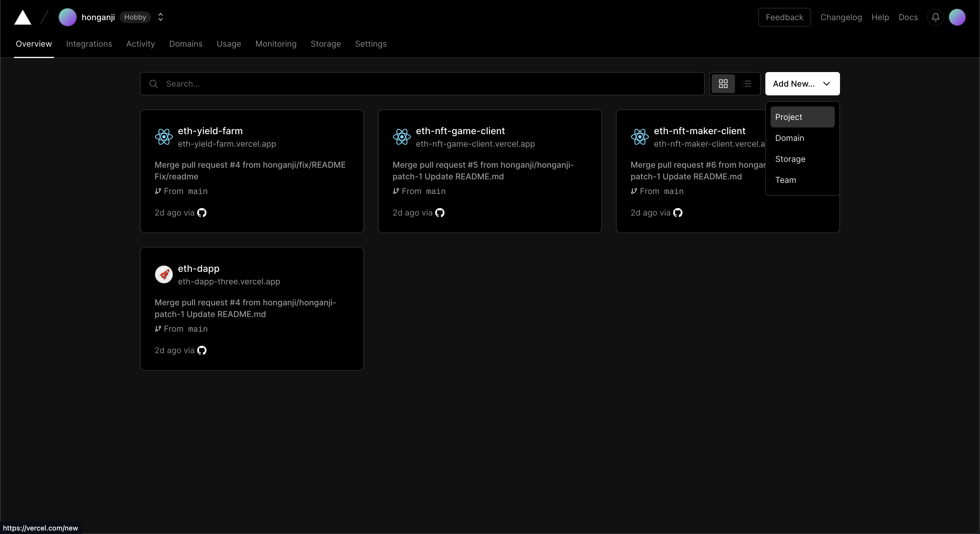Open the user profile avatar menu
This screenshot has height=534, width=980.
957,17
